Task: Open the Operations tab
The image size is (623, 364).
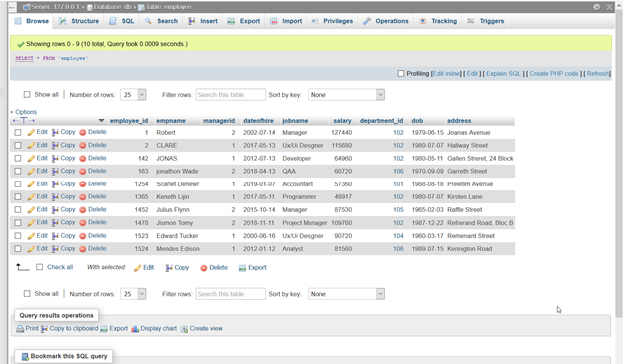Action: (x=386, y=21)
